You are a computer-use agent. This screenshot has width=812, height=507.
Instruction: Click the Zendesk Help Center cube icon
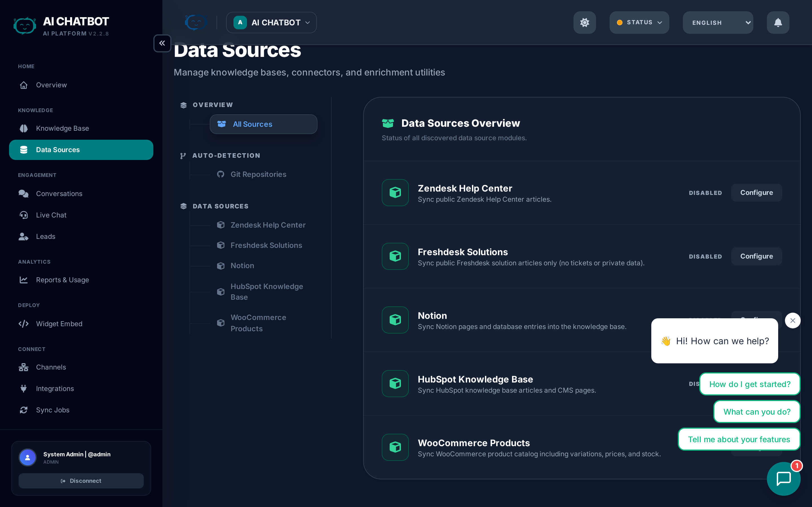(395, 192)
